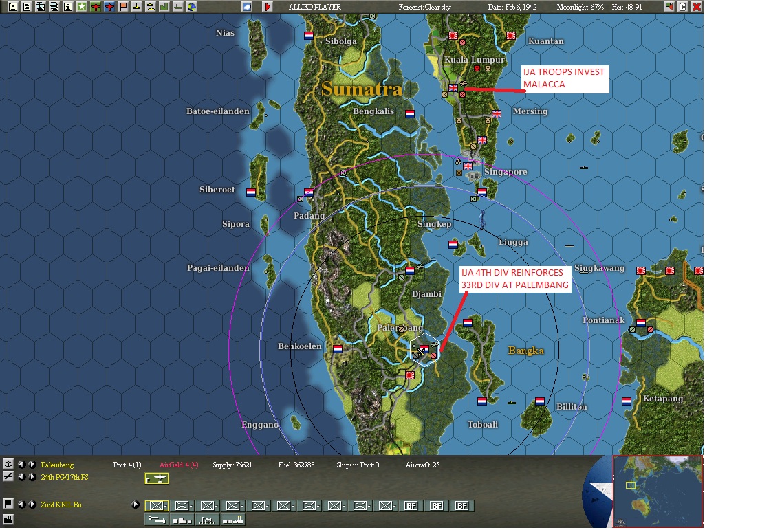Click the green terrain block toolbar icon
Viewport: 782px width, 532px height.
coord(164,6)
